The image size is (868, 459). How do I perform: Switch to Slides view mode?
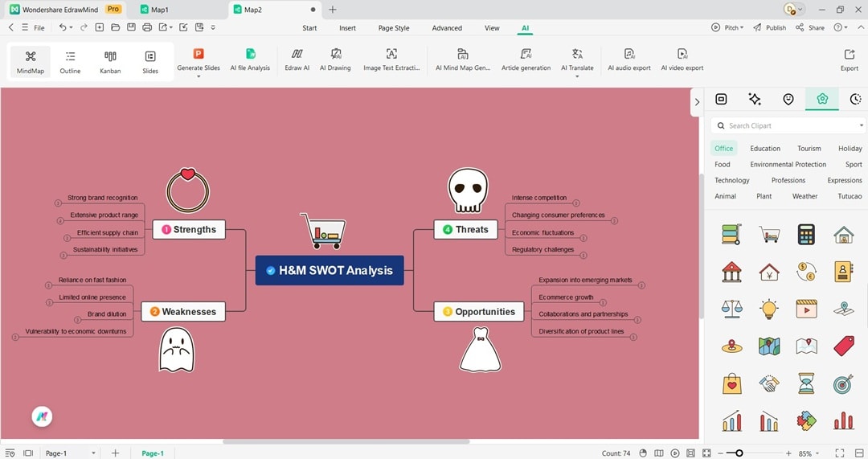click(x=150, y=62)
